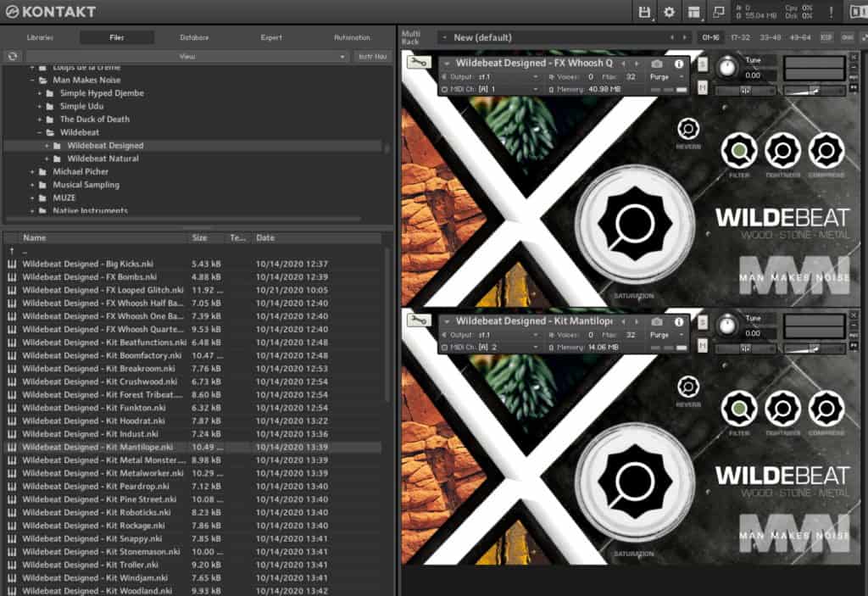Expand the Simple Hyped Djembe folder

(39, 93)
